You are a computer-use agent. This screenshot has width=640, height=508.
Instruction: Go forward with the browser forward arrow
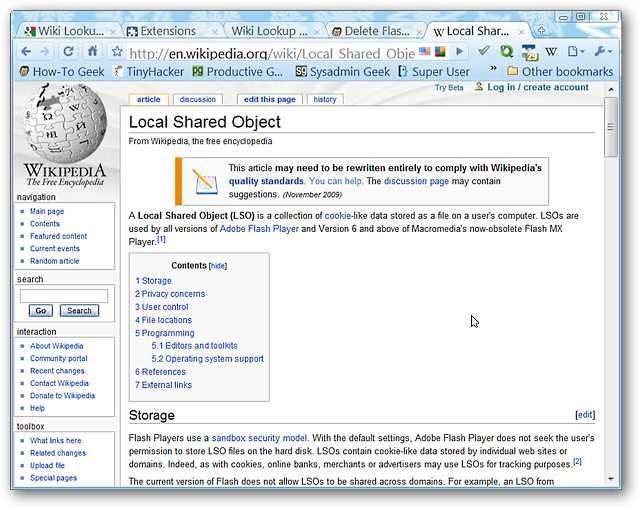[x=45, y=52]
